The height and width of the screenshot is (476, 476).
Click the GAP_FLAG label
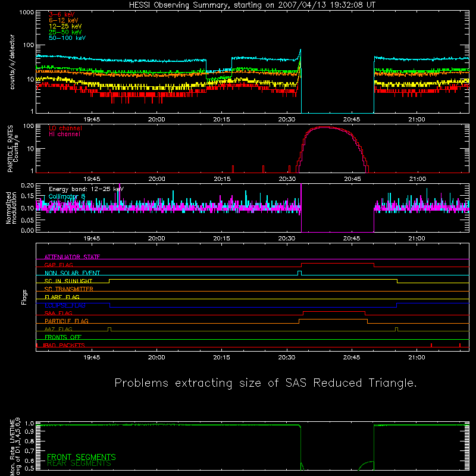58,265
